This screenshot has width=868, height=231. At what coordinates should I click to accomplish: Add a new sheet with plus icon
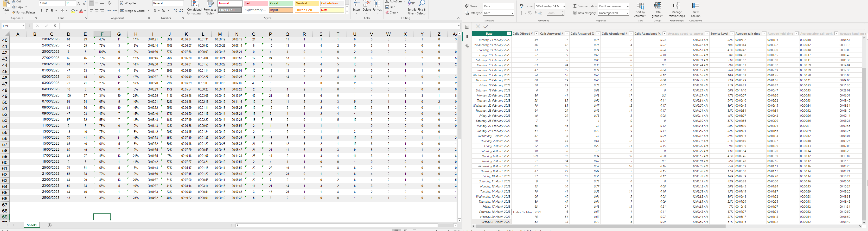(50, 225)
